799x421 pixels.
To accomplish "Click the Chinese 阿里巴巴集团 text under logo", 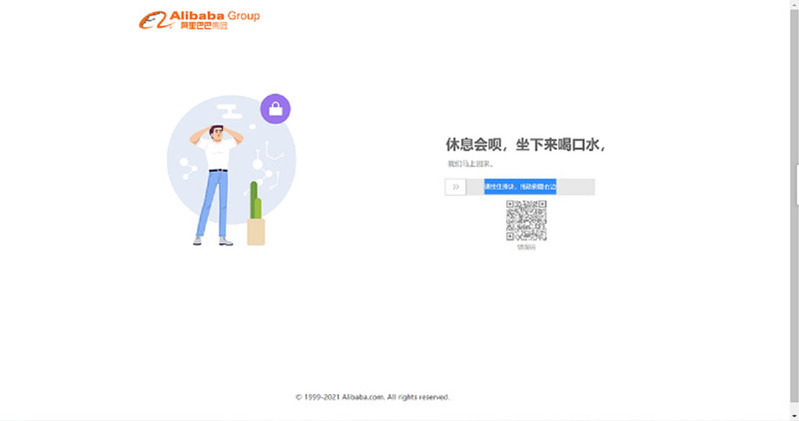I will point(204,27).
